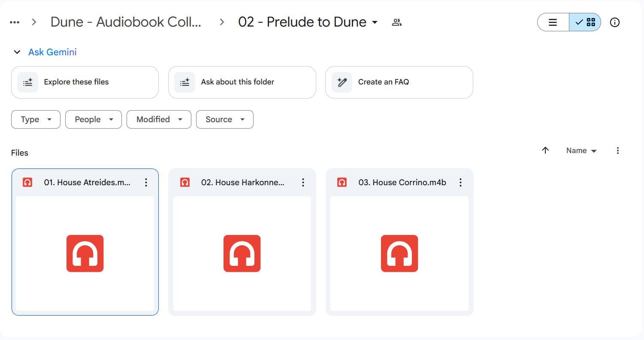Open the Name sort options dropdown
Screen dimensions: 644x340
pyautogui.click(x=581, y=150)
